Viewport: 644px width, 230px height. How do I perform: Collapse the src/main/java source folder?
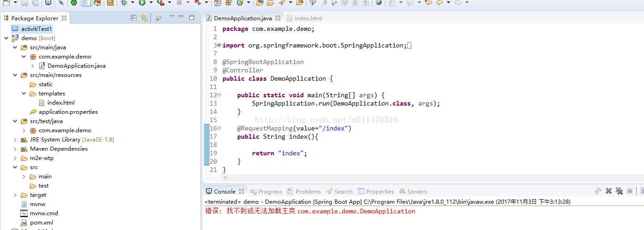coord(15,47)
